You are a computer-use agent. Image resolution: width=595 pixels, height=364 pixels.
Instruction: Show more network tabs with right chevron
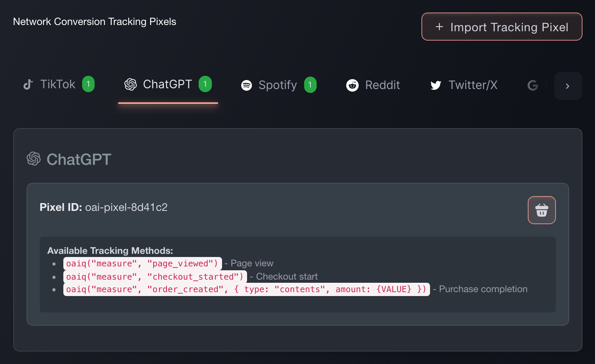tap(568, 86)
